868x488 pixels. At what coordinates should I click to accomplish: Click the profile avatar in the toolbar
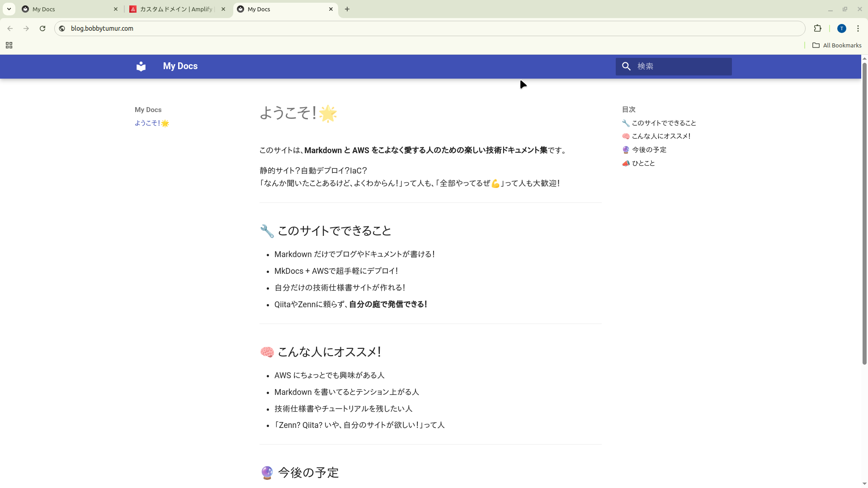click(842, 28)
